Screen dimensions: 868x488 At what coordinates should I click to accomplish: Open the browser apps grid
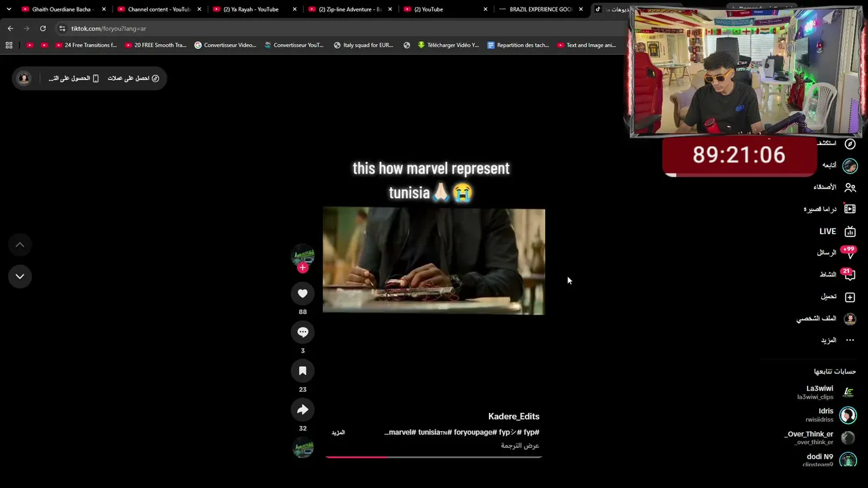click(x=9, y=45)
